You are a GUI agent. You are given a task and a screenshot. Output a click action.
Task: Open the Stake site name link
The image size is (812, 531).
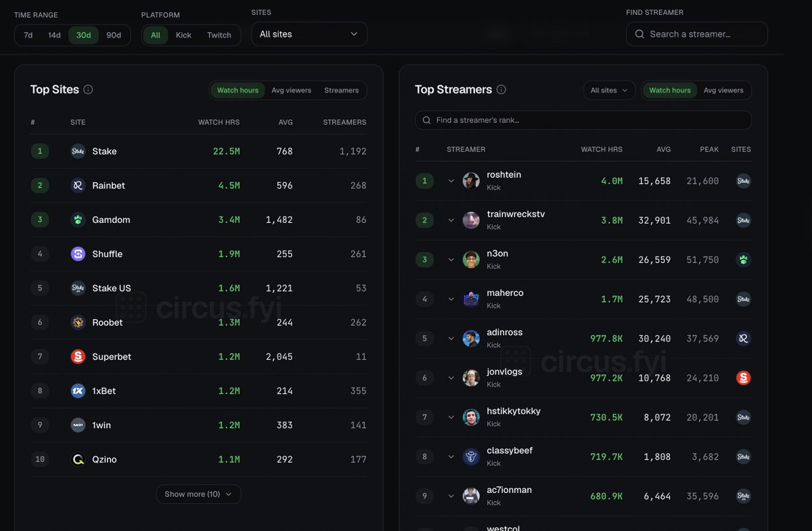pyautogui.click(x=104, y=151)
